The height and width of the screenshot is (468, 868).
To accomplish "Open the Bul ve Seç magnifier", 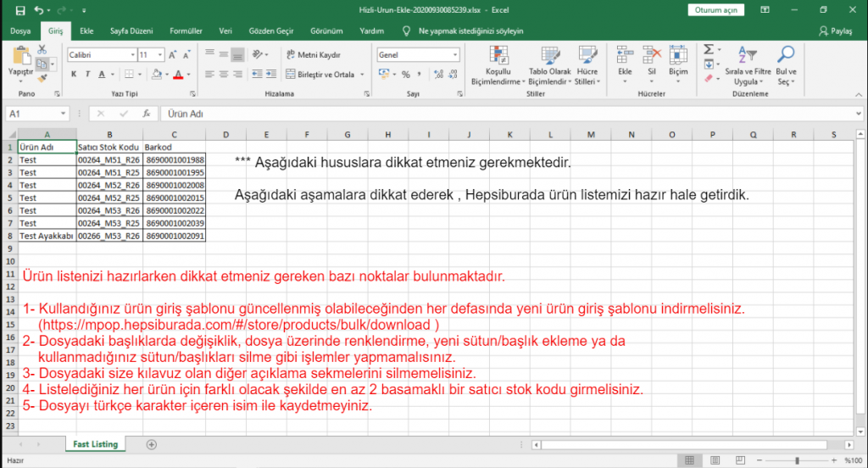I will [785, 55].
